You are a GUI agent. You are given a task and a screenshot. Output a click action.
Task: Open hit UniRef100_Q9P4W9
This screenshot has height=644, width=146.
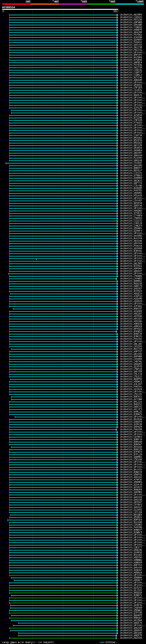pos(131,22)
